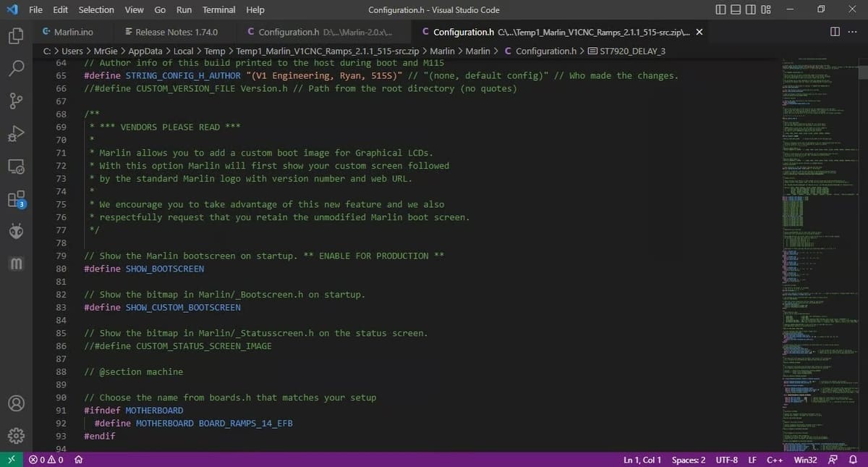Image resolution: width=868 pixels, height=467 pixels.
Task: Click '// @section machine' comment on line 88
Action: coord(134,371)
